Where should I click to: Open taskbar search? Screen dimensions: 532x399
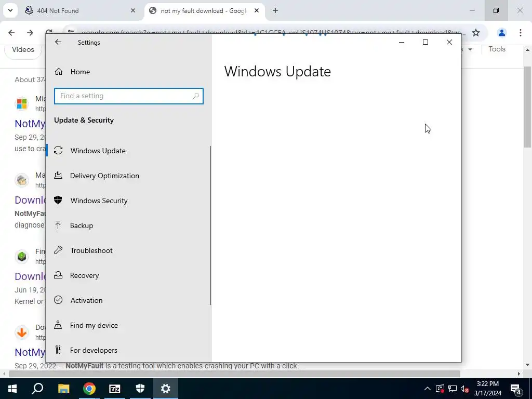37,389
